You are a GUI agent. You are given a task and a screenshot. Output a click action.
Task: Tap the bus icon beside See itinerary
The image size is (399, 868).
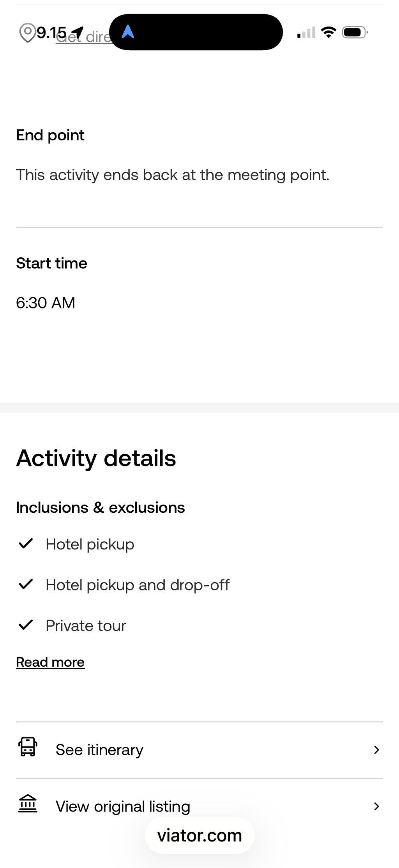click(28, 747)
